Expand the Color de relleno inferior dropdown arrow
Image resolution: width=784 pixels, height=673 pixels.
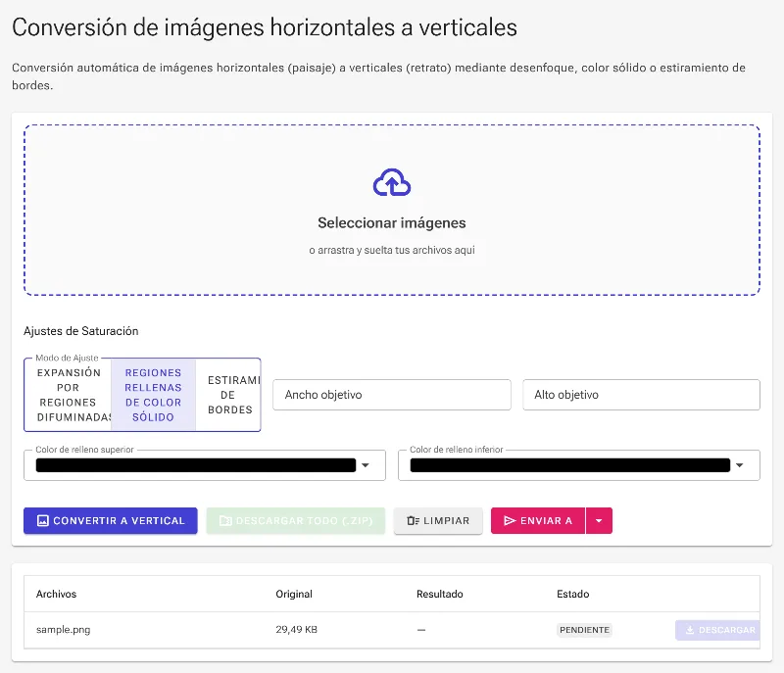click(740, 465)
